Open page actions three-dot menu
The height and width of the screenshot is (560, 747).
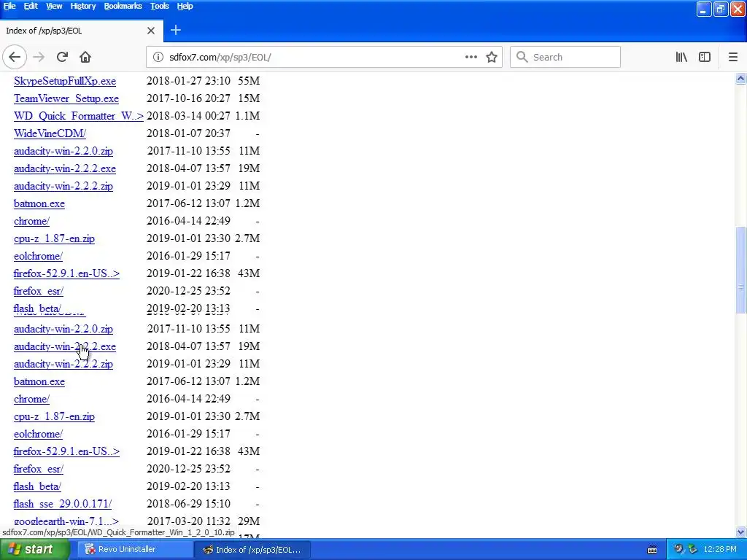click(471, 57)
